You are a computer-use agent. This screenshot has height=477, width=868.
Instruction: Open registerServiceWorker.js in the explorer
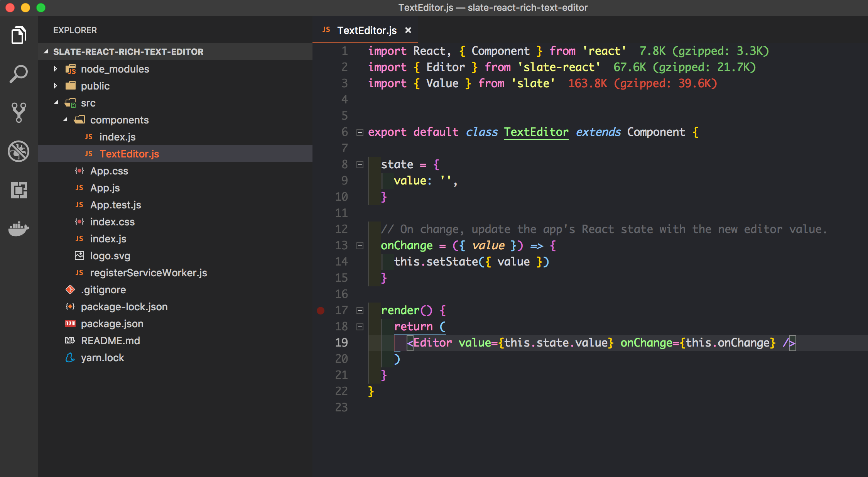pyautogui.click(x=148, y=273)
